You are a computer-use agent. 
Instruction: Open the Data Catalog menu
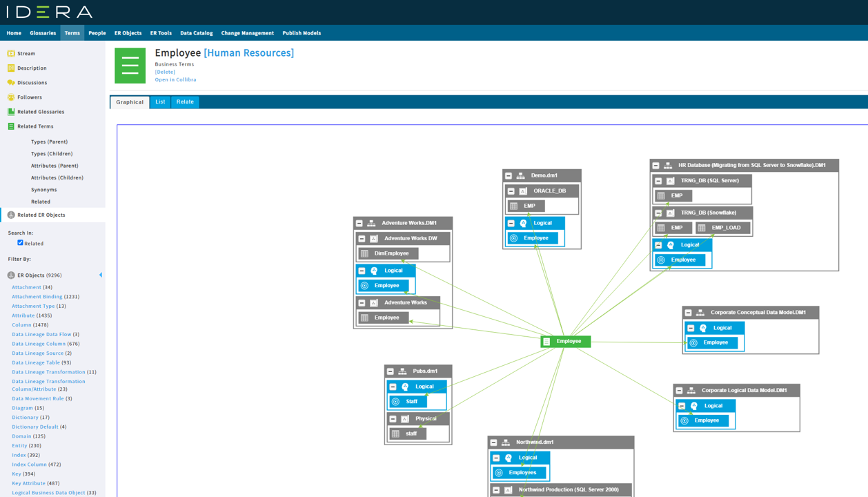coord(197,33)
